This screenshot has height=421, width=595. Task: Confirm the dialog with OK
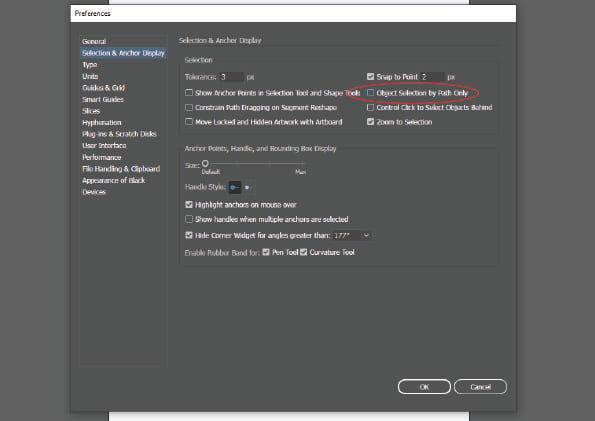[424, 387]
